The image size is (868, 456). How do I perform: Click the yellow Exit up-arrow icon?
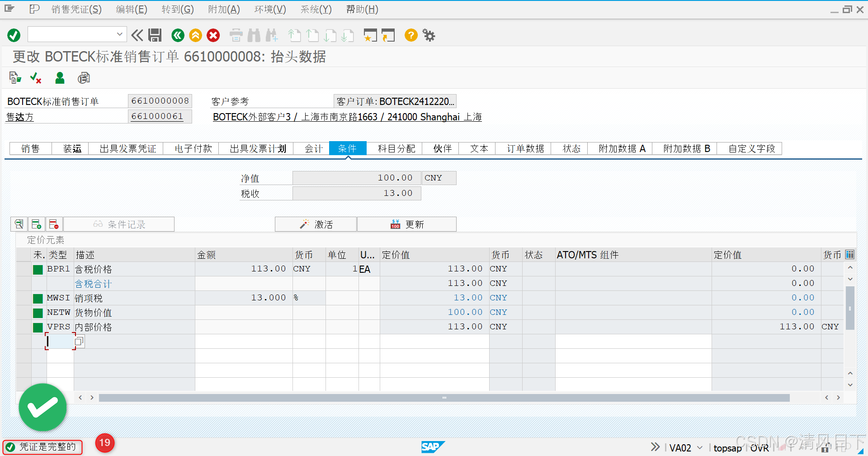[x=196, y=35]
